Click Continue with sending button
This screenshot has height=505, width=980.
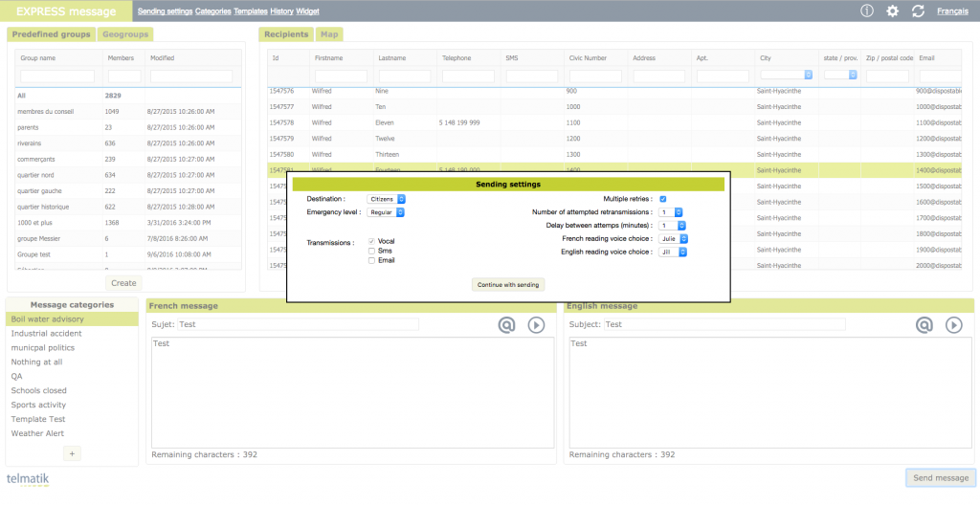(508, 285)
